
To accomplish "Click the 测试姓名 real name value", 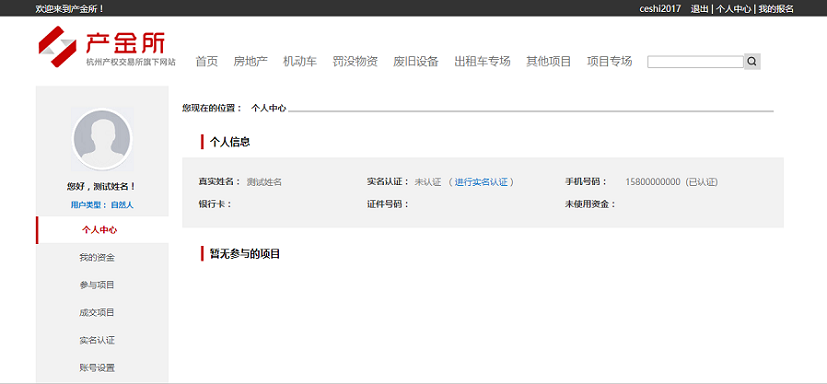I will coord(264,182).
